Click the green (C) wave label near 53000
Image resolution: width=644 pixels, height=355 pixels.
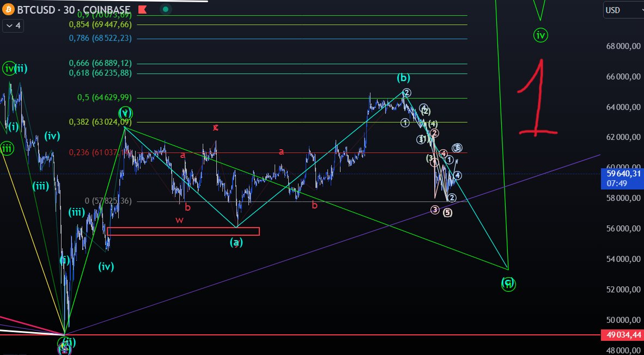[507, 284]
